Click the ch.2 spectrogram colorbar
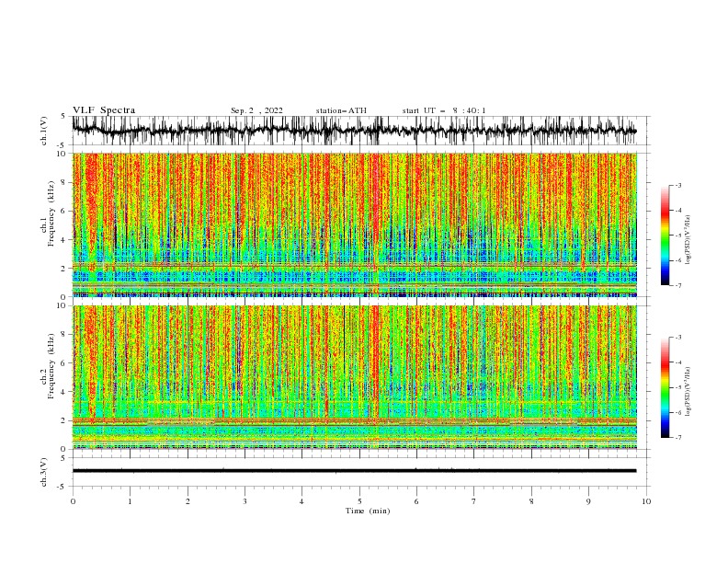 pyautogui.click(x=665, y=387)
